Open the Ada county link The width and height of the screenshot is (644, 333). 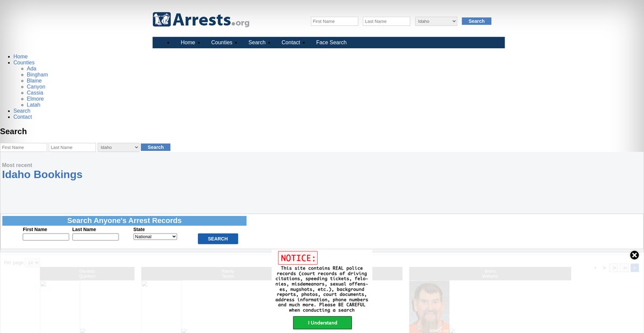coord(32,69)
